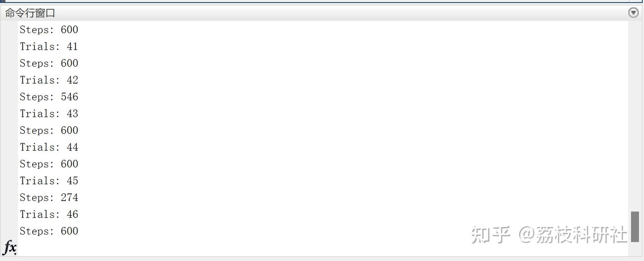The image size is (644, 261).
Task: Click the 'Trials: 42' output line
Action: pyautogui.click(x=49, y=80)
